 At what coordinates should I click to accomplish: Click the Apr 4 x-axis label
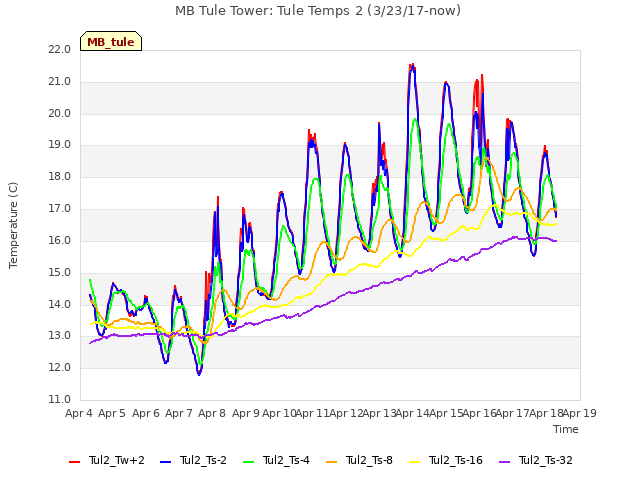click(x=79, y=413)
